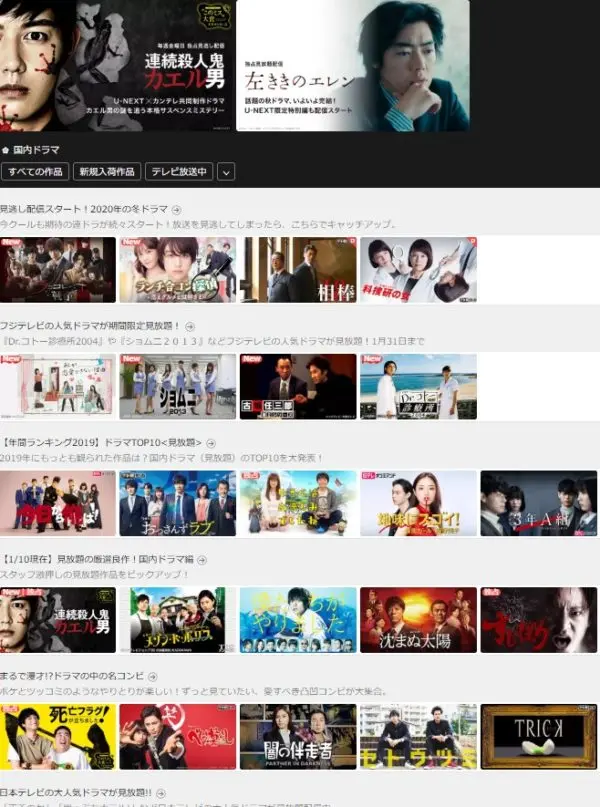Open the red background duo drama thumbnail
Viewport: 600px width, 807px height.
pos(178,737)
